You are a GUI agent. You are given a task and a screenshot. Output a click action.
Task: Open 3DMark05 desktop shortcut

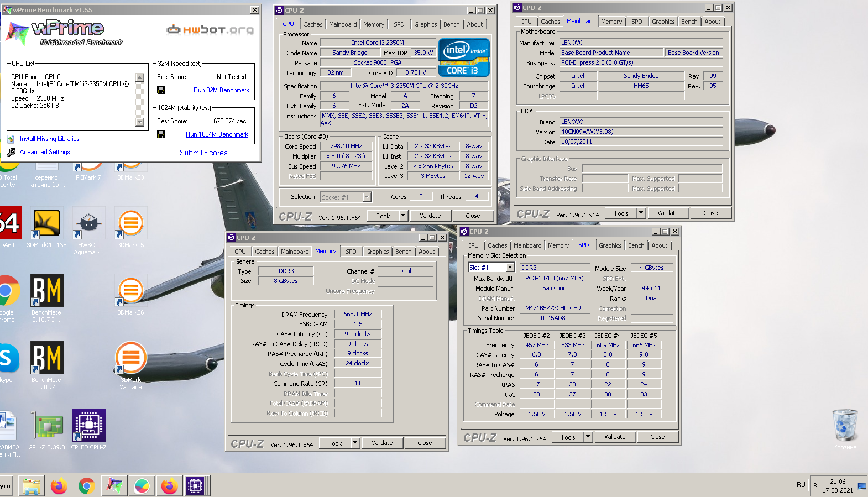tap(130, 228)
